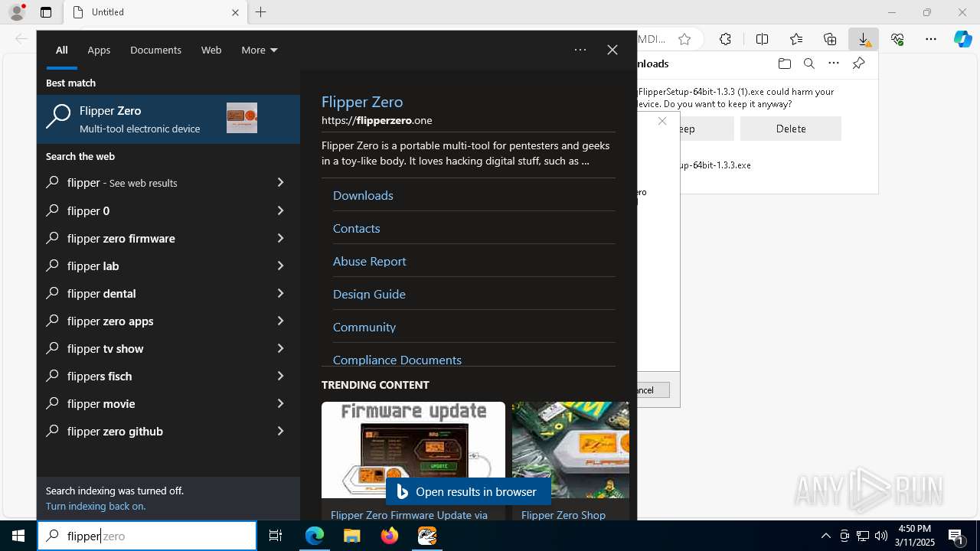The width and height of the screenshot is (980, 551).
Task: Pin the Downloads panel
Action: 858,64
